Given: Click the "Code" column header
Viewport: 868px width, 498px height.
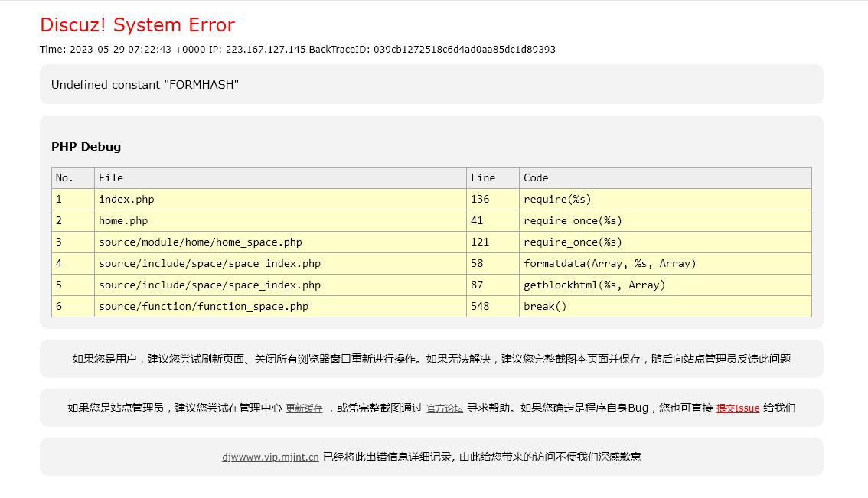Looking at the screenshot, I should click(x=536, y=178).
